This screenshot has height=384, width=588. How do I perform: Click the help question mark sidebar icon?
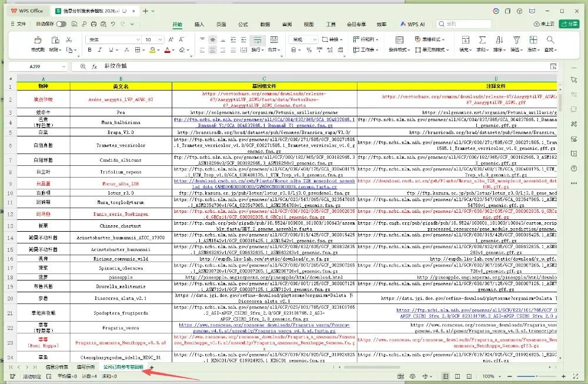(574, 168)
